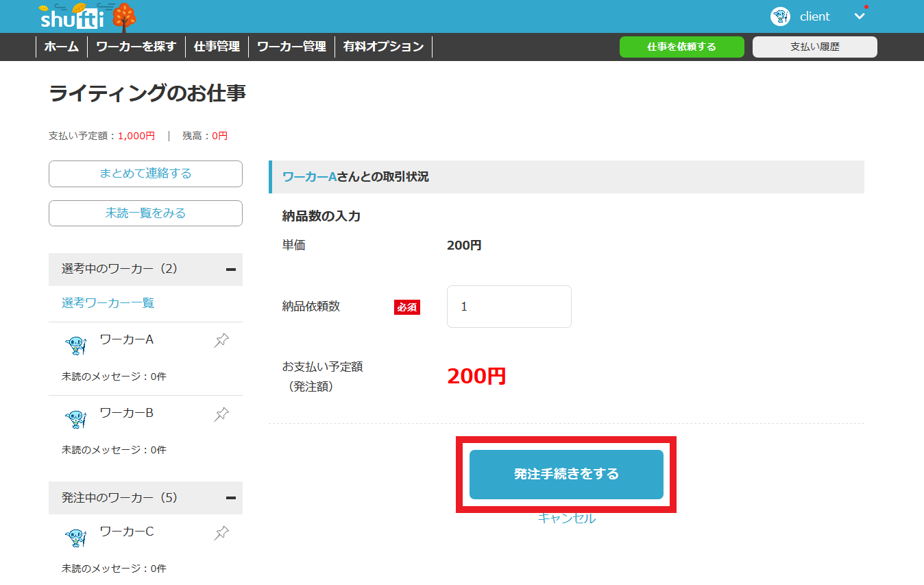Collapse the 選考中のワーカー section

click(231, 270)
